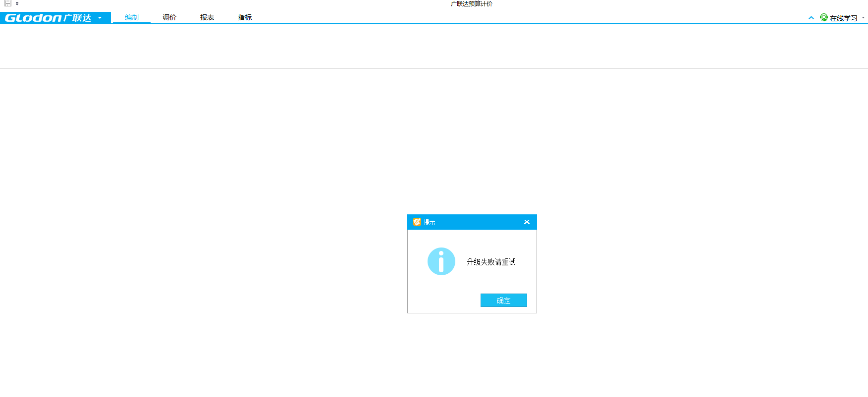Click the 升级失败请重试 message text

(491, 262)
